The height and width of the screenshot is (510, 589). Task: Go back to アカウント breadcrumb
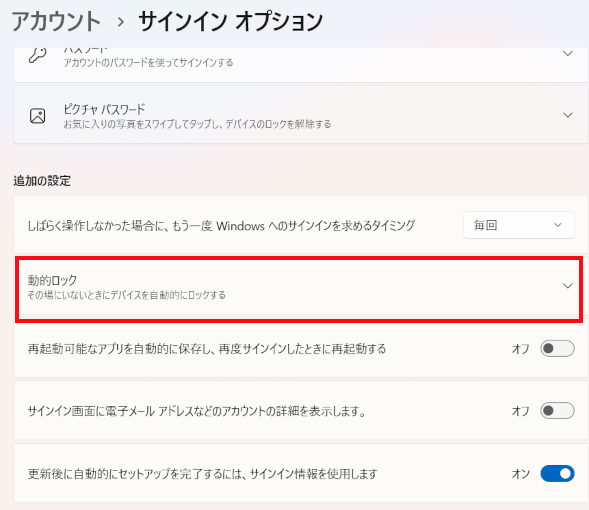pyautogui.click(x=56, y=21)
